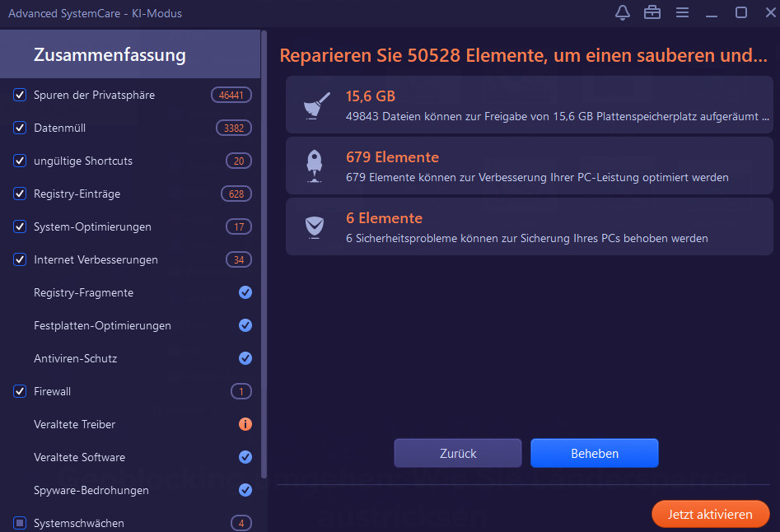This screenshot has width=780, height=532.
Task: Select the Datenmüll label
Action: (59, 128)
